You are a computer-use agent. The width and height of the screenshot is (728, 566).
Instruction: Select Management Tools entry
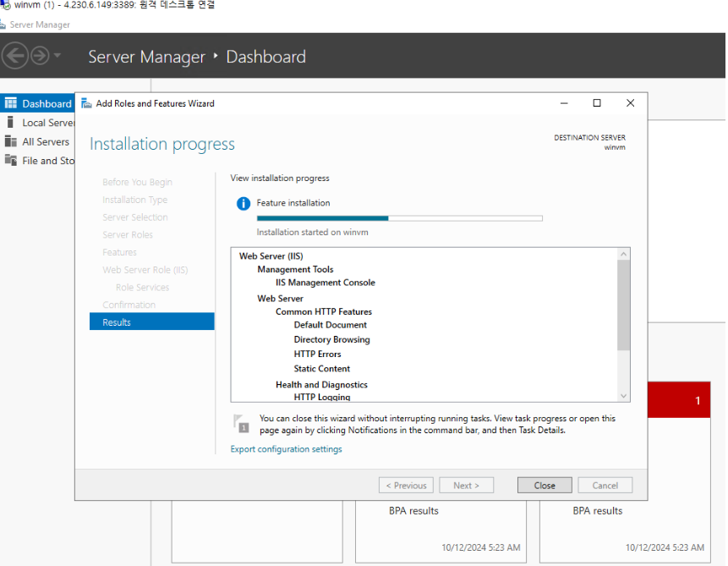click(295, 269)
